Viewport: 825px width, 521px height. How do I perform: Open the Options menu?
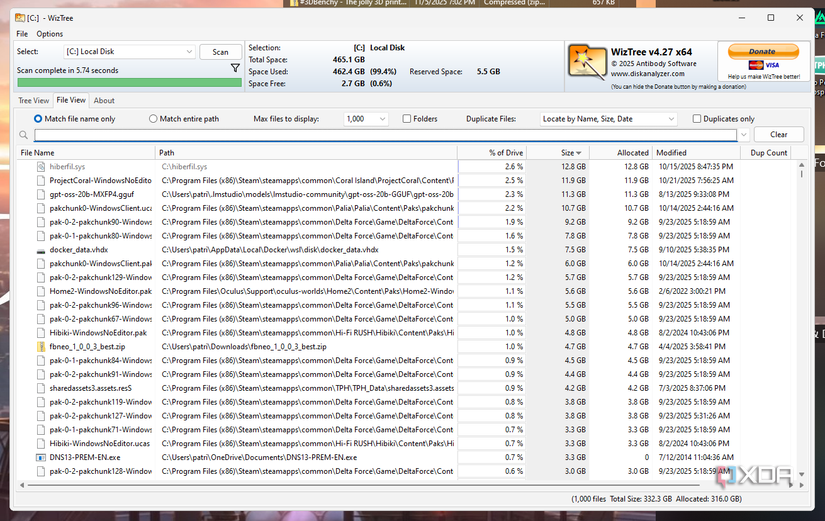(49, 34)
